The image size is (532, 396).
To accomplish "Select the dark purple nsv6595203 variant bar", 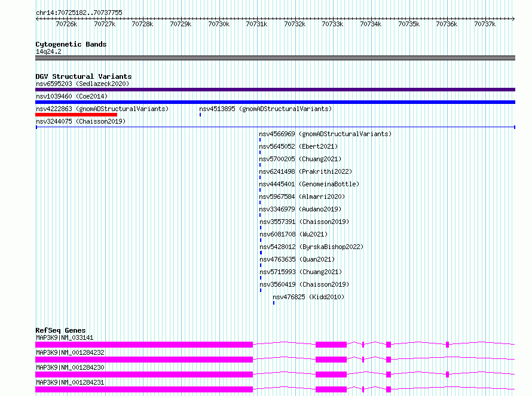I will [x=275, y=90].
